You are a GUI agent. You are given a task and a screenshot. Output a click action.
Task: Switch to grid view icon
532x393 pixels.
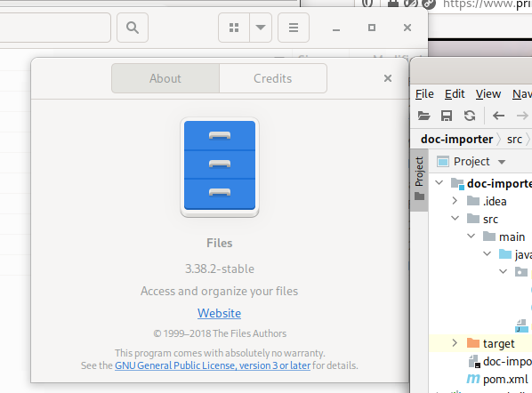pyautogui.click(x=234, y=28)
